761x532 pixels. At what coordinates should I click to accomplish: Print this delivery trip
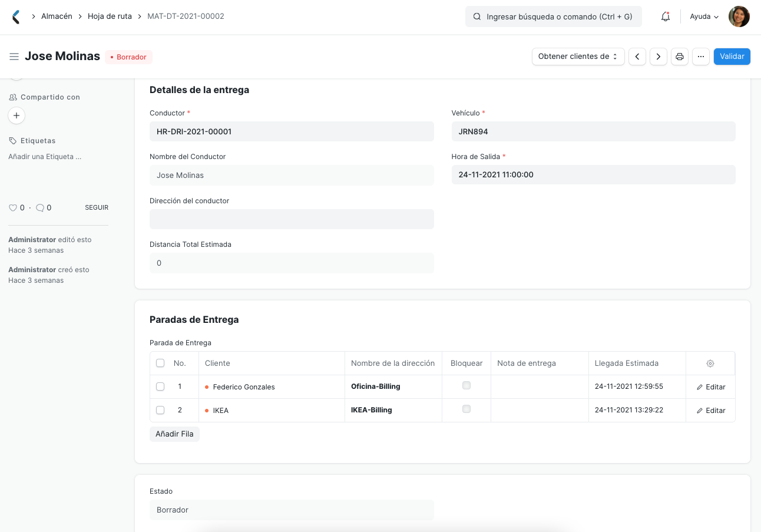tap(679, 57)
